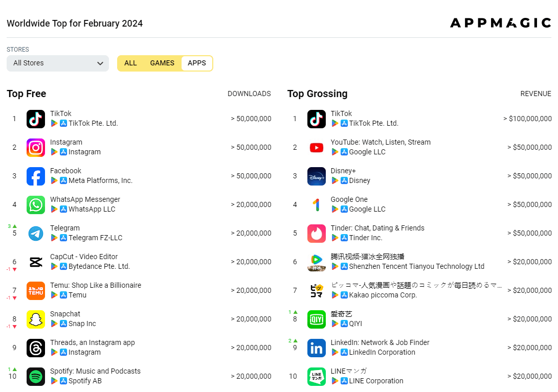558x392 pixels.
Task: Click the AppMagic logo
Action: coord(501,23)
